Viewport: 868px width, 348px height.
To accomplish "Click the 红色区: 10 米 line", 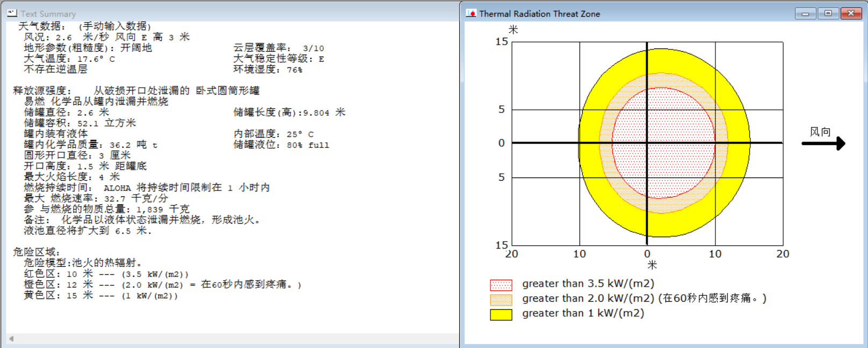I will (x=106, y=274).
